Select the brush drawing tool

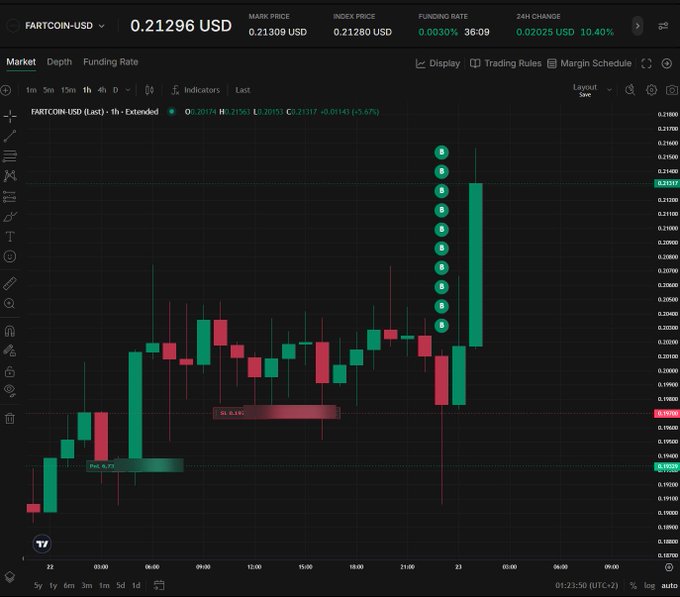point(10,217)
